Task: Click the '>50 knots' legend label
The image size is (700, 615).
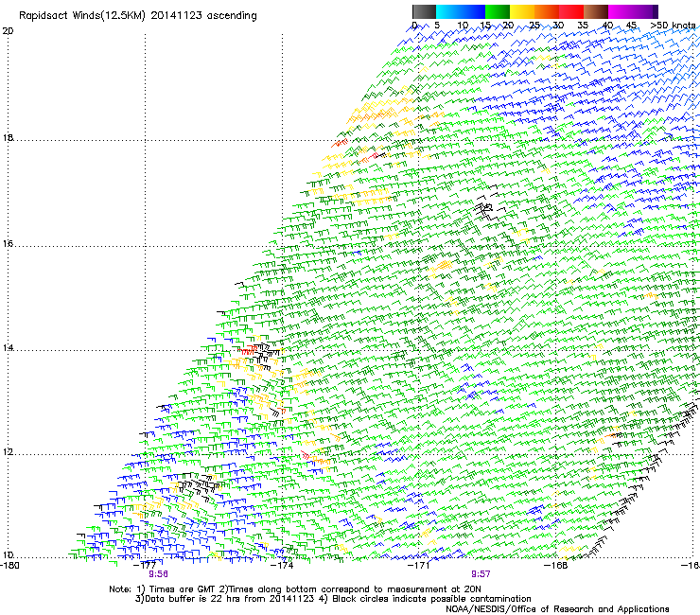Action: point(673,26)
